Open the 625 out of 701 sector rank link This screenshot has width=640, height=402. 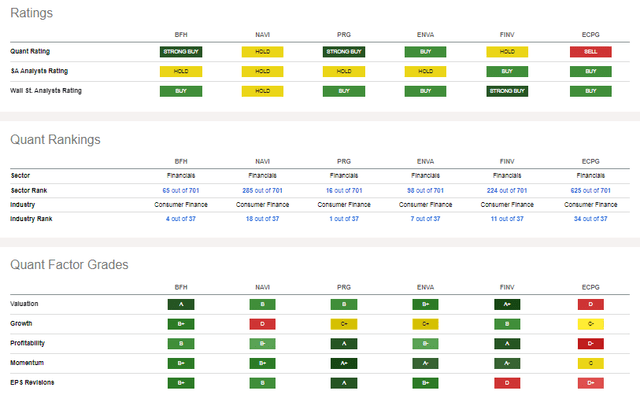(591, 191)
